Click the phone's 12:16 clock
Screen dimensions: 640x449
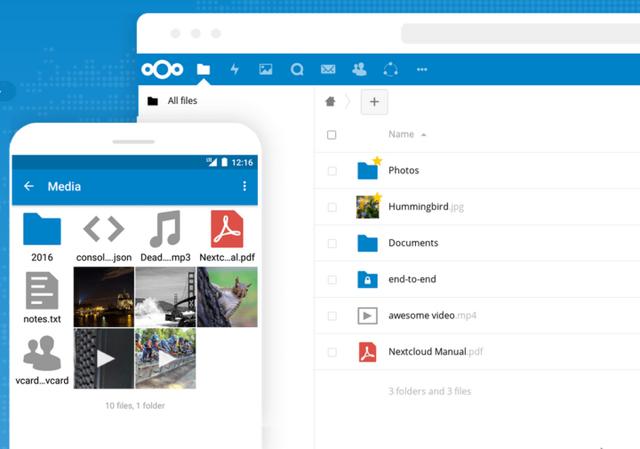[242, 162]
